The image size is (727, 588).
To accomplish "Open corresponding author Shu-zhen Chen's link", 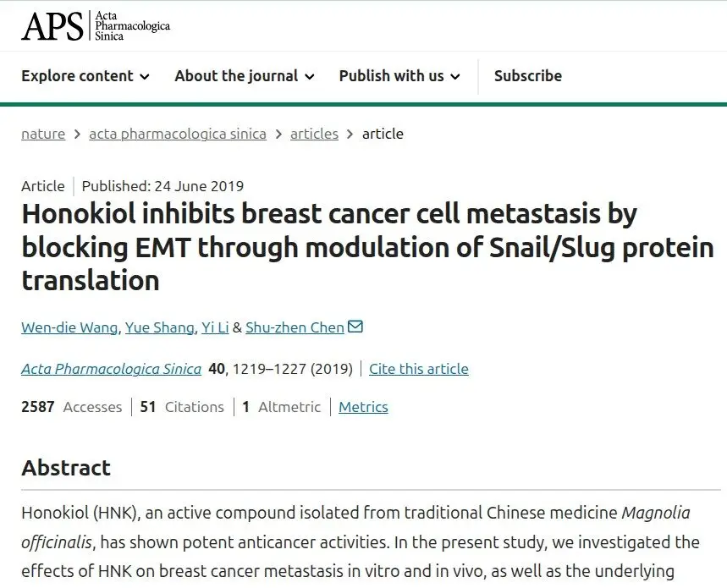I will pyautogui.click(x=295, y=327).
